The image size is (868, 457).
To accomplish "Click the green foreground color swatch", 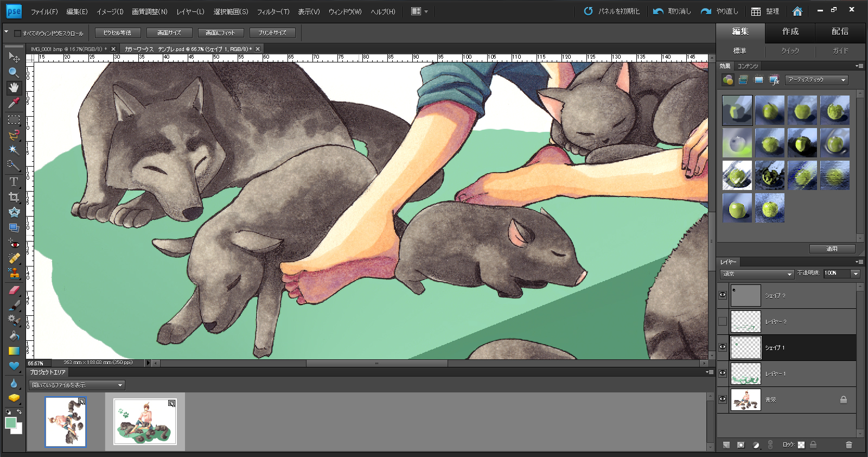I will coord(10,423).
